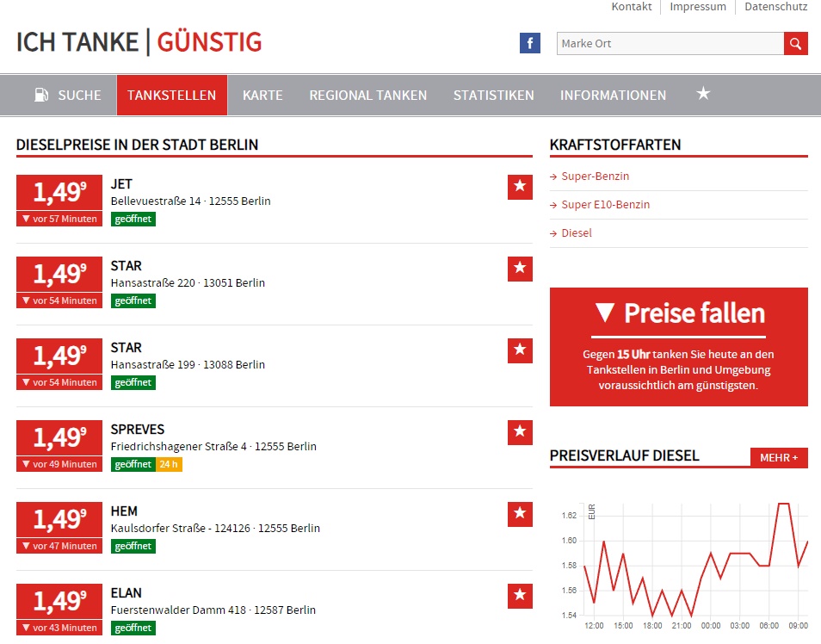
Task: Click the red search magnifier button
Action: coord(795,44)
